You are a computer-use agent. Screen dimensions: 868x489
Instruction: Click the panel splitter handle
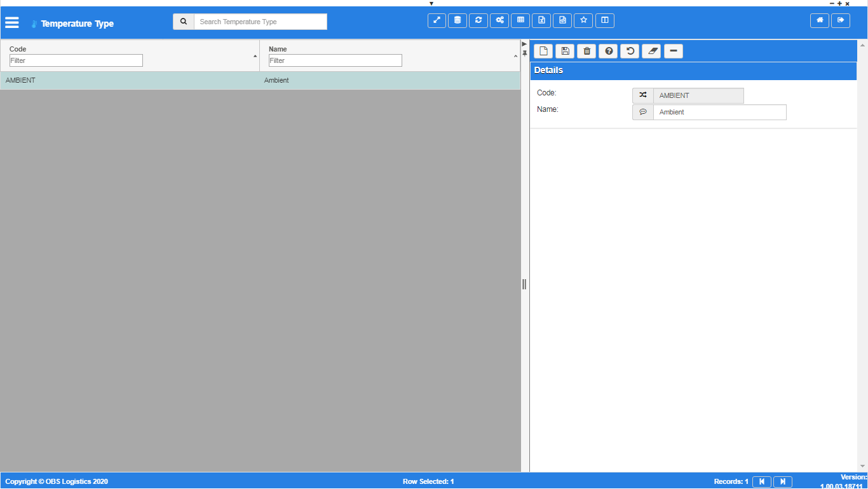(x=524, y=284)
